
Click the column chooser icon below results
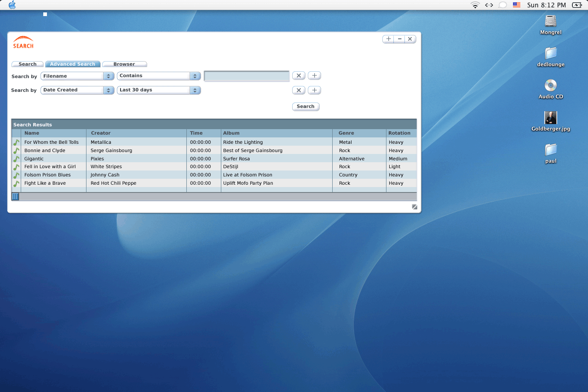pos(15,197)
